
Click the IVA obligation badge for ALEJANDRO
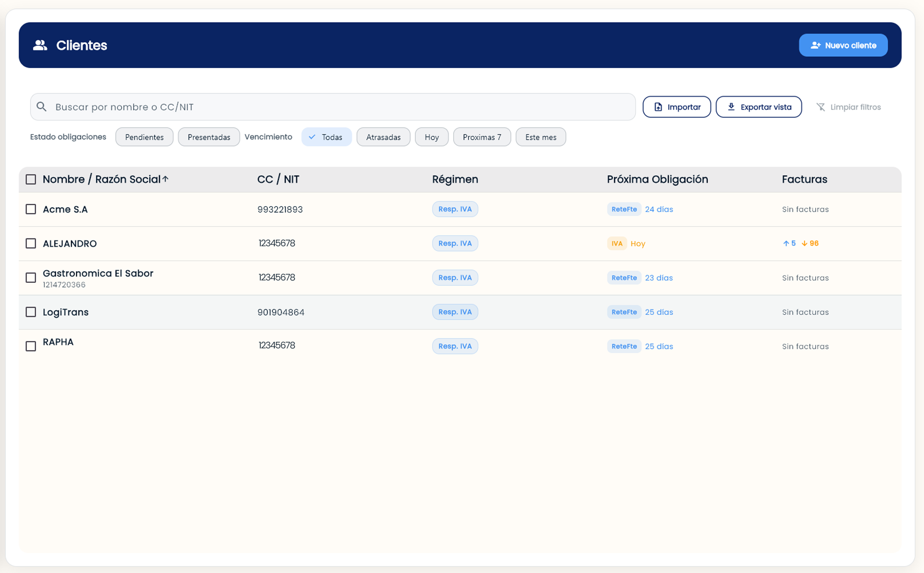tap(616, 244)
